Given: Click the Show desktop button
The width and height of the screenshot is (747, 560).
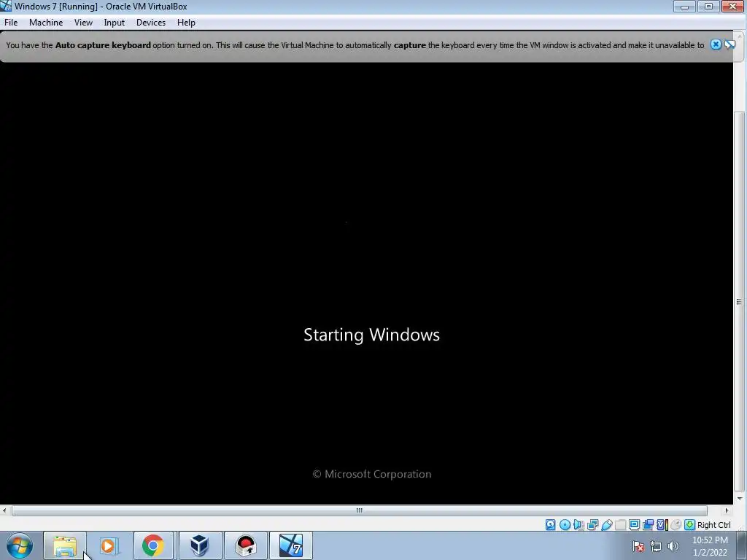Looking at the screenshot, I should (x=742, y=545).
